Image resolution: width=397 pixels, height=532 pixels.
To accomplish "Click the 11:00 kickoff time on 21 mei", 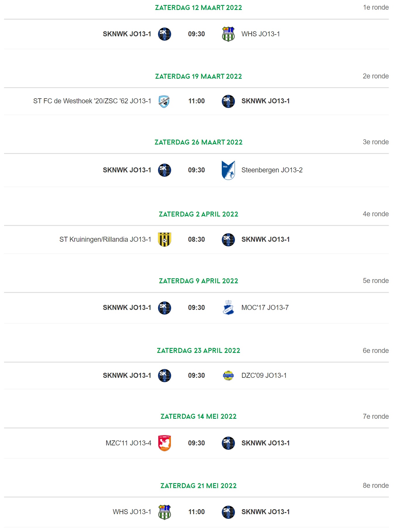I will tap(196, 512).
